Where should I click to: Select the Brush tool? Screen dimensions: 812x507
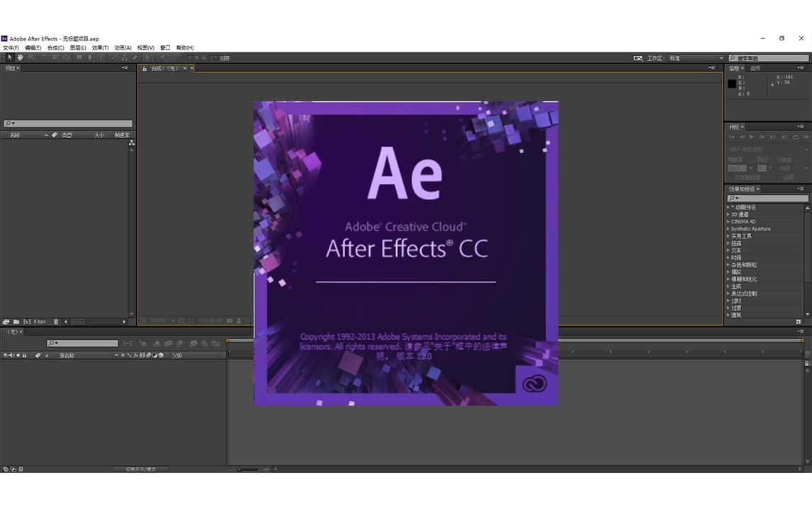point(114,57)
